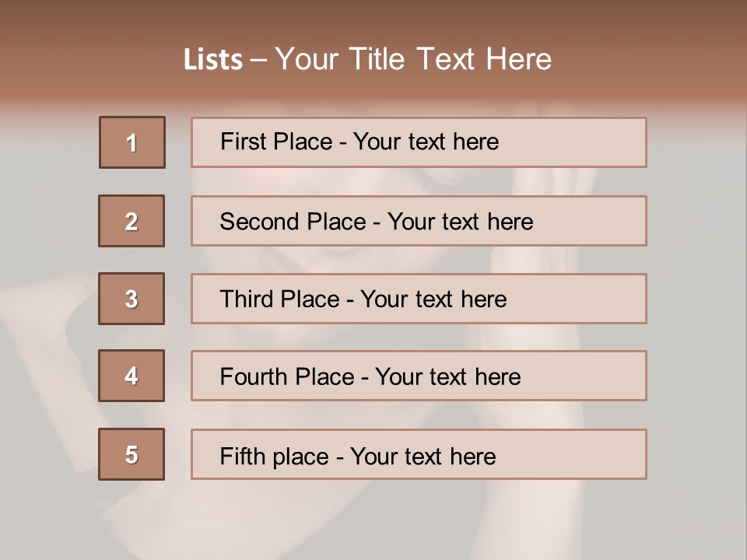Screen dimensions: 747x560
Task: Click the number 1 box
Action: coord(132,142)
